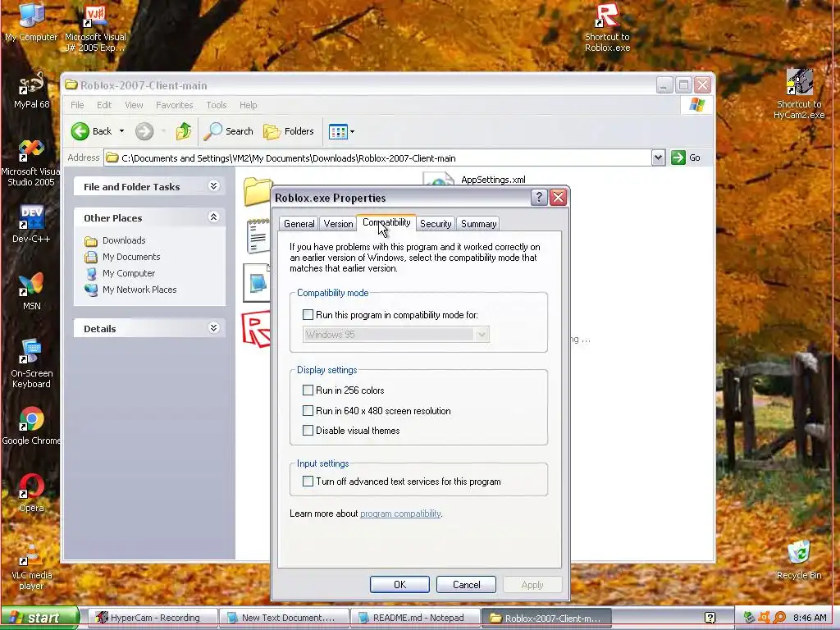Screen dimensions: 840x630
Task: Click Search in Explorer toolbar
Action: (x=229, y=131)
